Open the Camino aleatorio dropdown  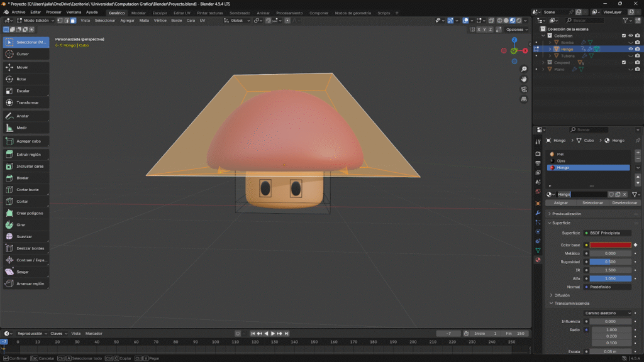pos(608,313)
